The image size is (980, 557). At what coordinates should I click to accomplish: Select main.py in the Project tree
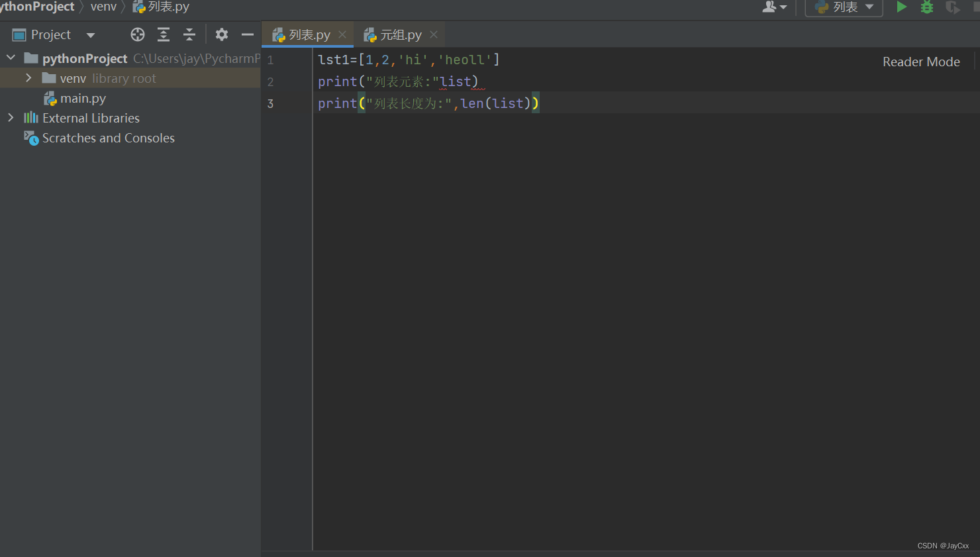(82, 98)
